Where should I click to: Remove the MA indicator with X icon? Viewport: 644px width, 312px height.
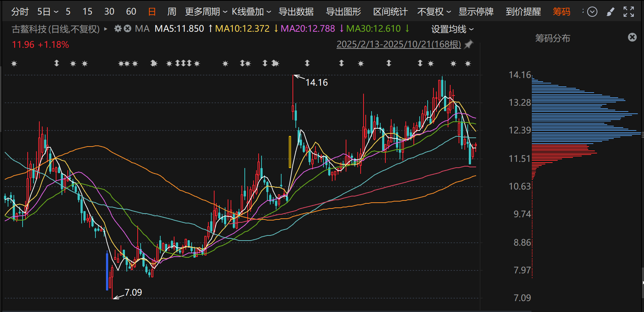point(127,28)
